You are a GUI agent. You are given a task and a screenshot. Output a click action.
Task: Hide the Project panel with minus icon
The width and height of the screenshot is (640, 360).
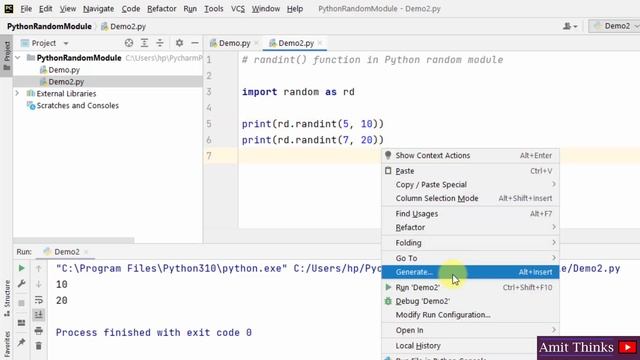click(195, 43)
